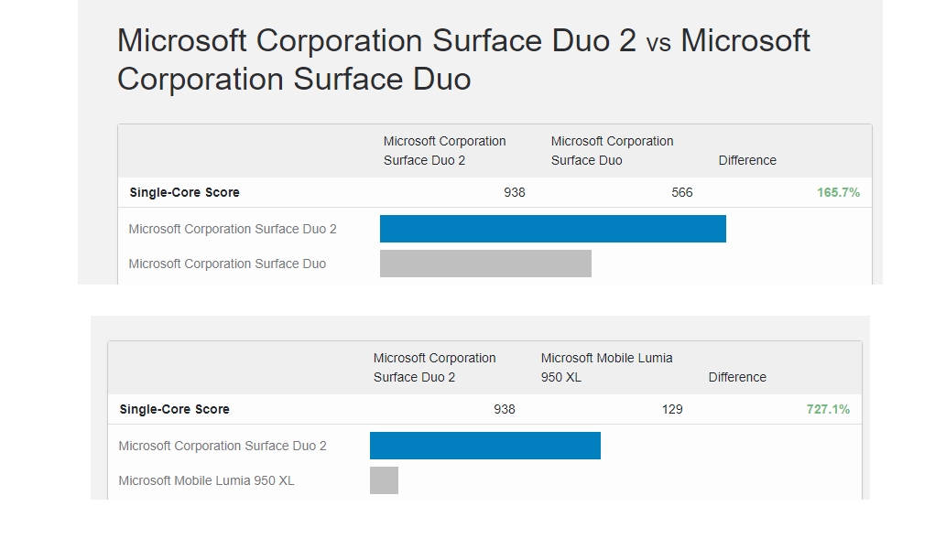The image size is (935, 560).
Task: Click the blue Surface Duo 2 bar in top chart
Action: click(553, 229)
